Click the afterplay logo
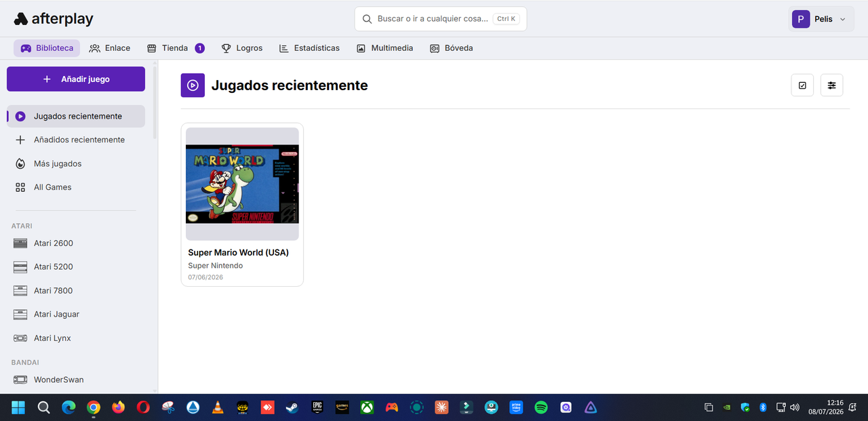The width and height of the screenshot is (868, 421). pos(54,19)
